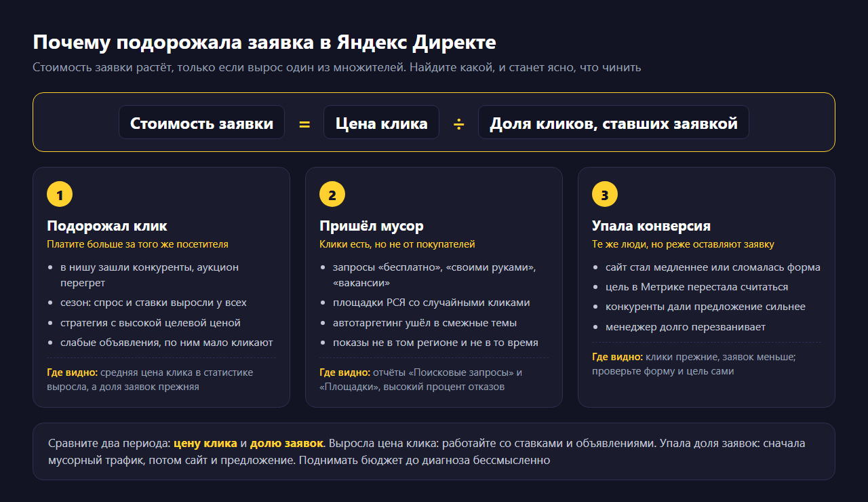Click the yellow division sign in formula
868x502 pixels.
[x=459, y=123]
